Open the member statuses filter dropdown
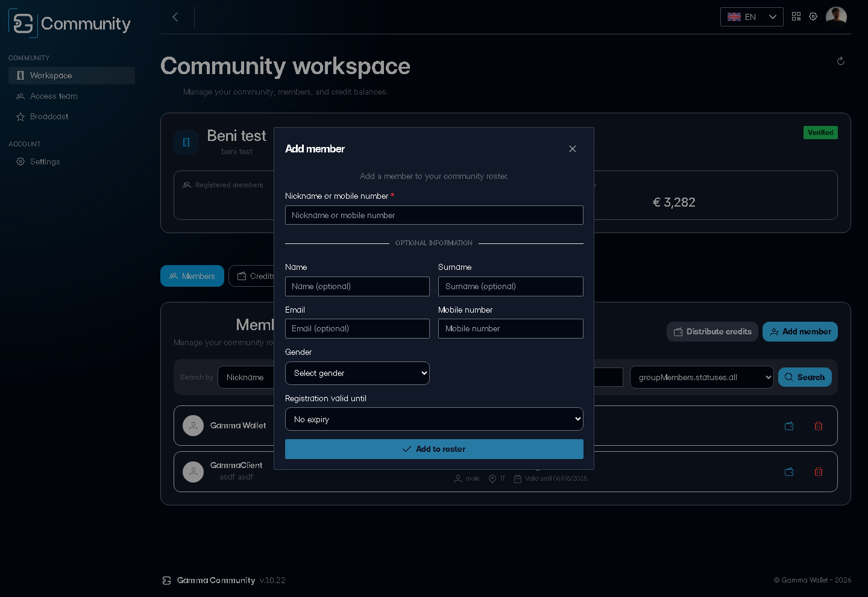Screen dimensions: 868x597 pyautogui.click(x=702, y=377)
